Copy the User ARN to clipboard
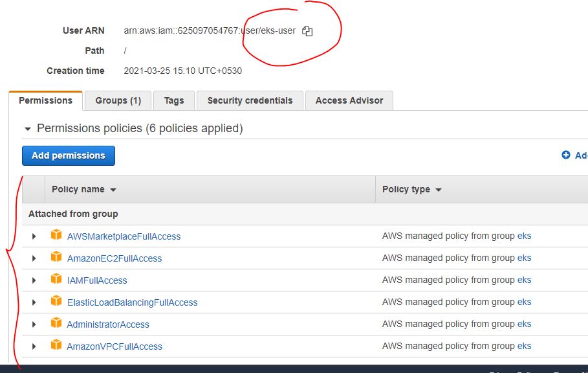 pos(307,31)
